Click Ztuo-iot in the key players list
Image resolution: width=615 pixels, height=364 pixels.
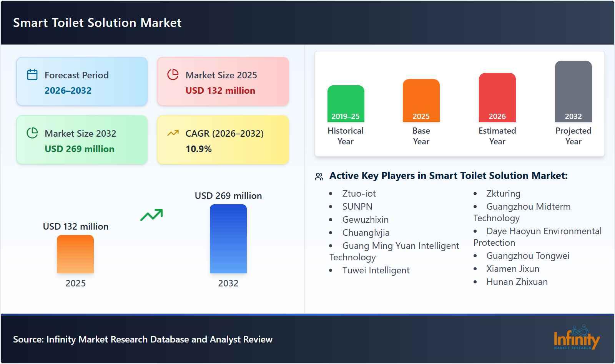click(x=359, y=194)
